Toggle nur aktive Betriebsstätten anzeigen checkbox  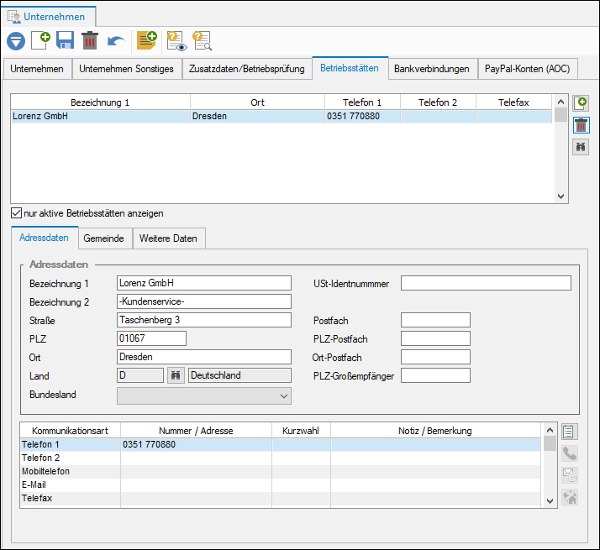click(x=16, y=213)
